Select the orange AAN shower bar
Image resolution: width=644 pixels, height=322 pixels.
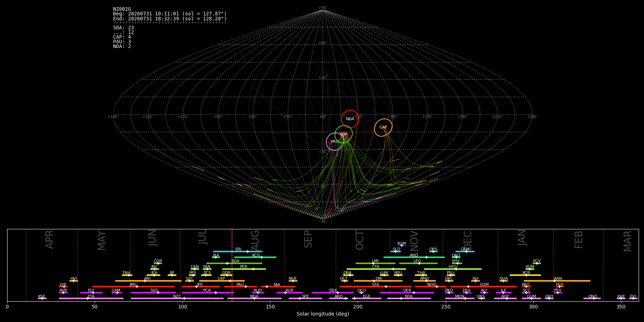coord(557,281)
